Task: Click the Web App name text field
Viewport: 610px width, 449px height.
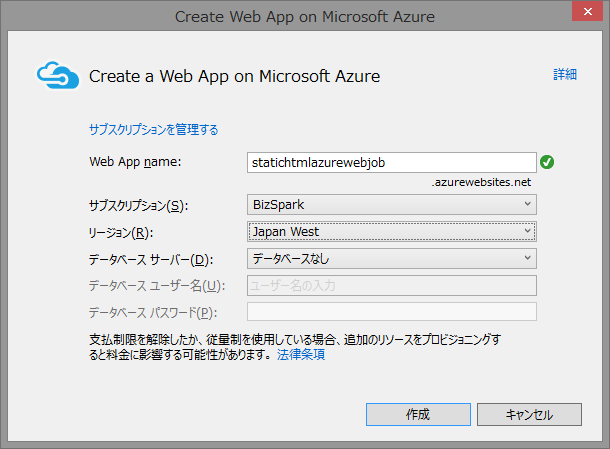Action: [391, 162]
